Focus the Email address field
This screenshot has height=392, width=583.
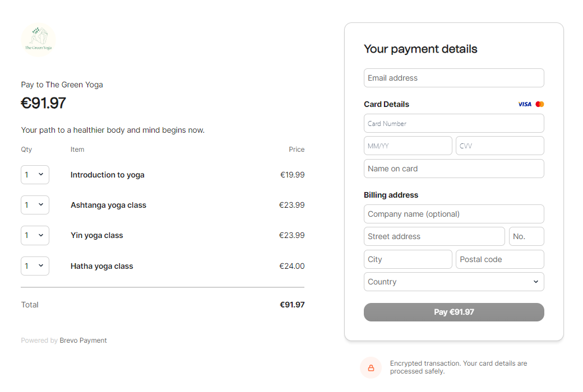point(454,78)
